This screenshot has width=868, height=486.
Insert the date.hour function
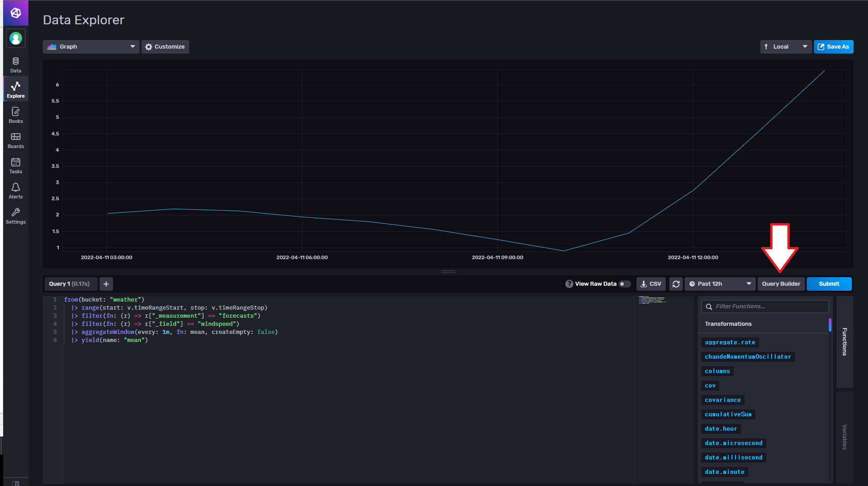click(721, 429)
